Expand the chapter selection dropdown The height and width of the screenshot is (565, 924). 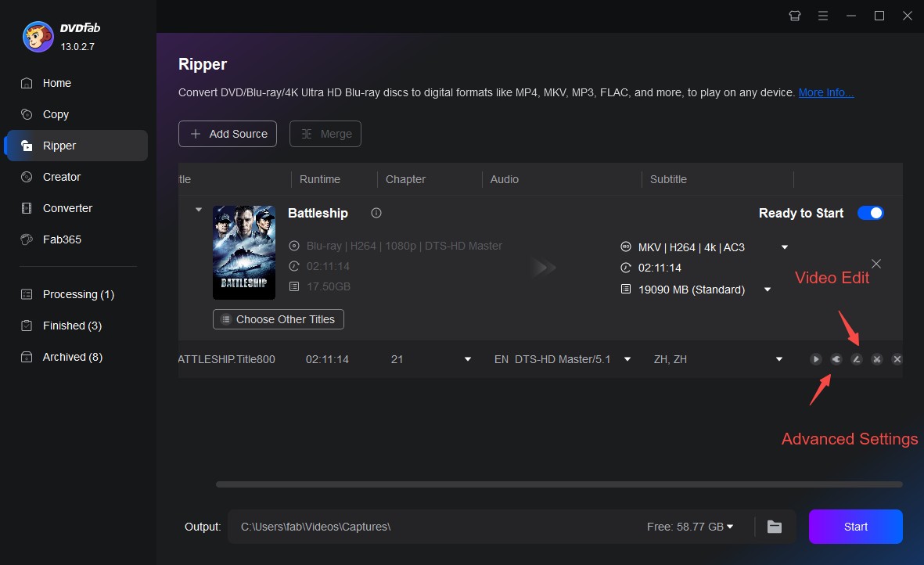(467, 359)
